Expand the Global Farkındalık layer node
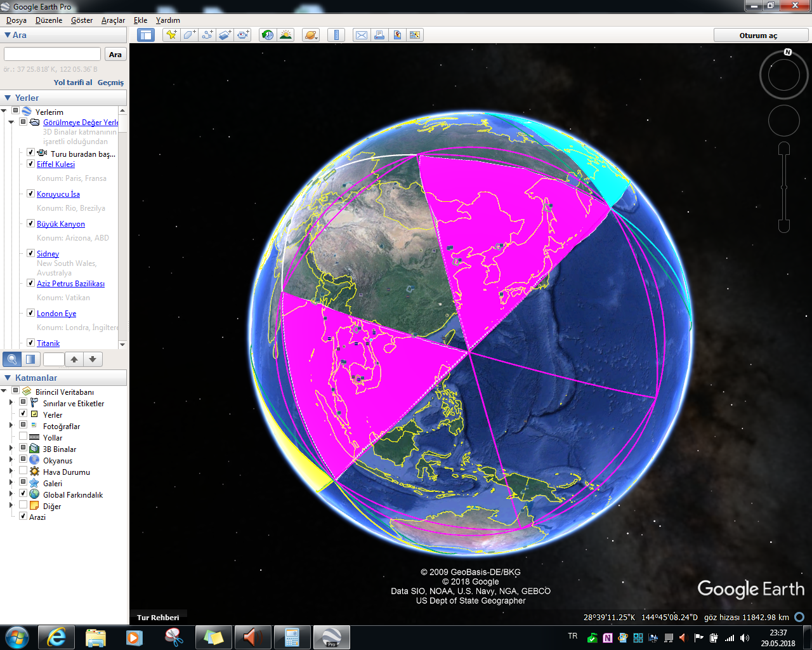Image resolution: width=812 pixels, height=650 pixels. [x=11, y=494]
